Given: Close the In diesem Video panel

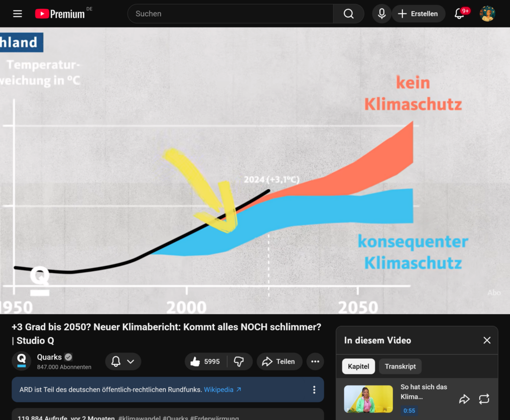Looking at the screenshot, I should pyautogui.click(x=487, y=340).
